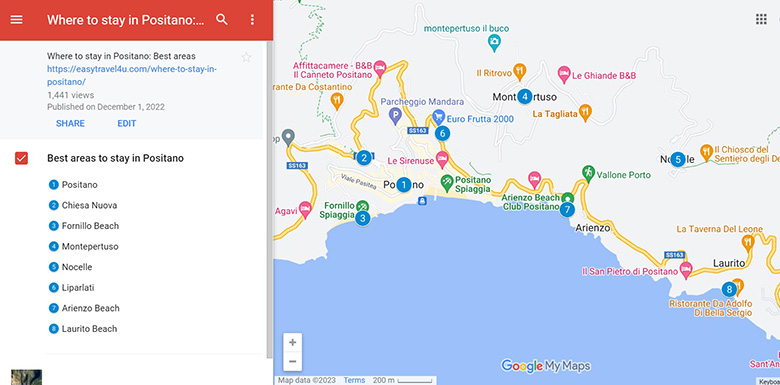
Task: Select map marker number 7 at Arienzo Beach
Action: (567, 209)
